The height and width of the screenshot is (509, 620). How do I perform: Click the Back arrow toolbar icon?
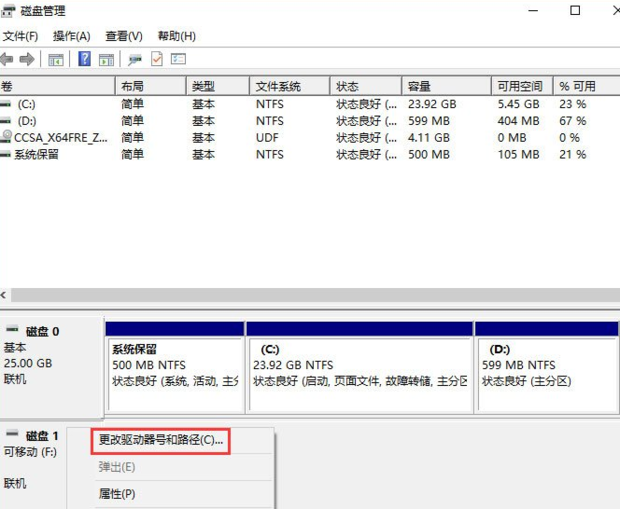7,59
